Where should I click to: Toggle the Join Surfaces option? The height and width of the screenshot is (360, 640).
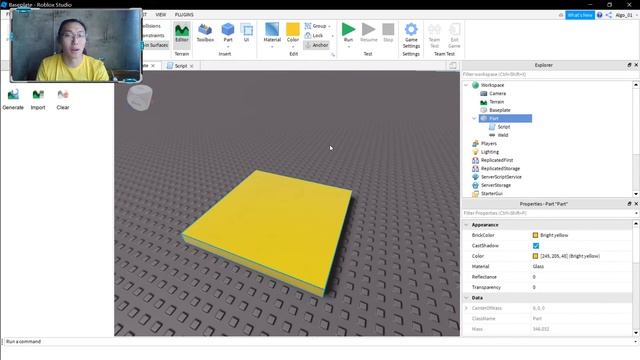tap(155, 45)
